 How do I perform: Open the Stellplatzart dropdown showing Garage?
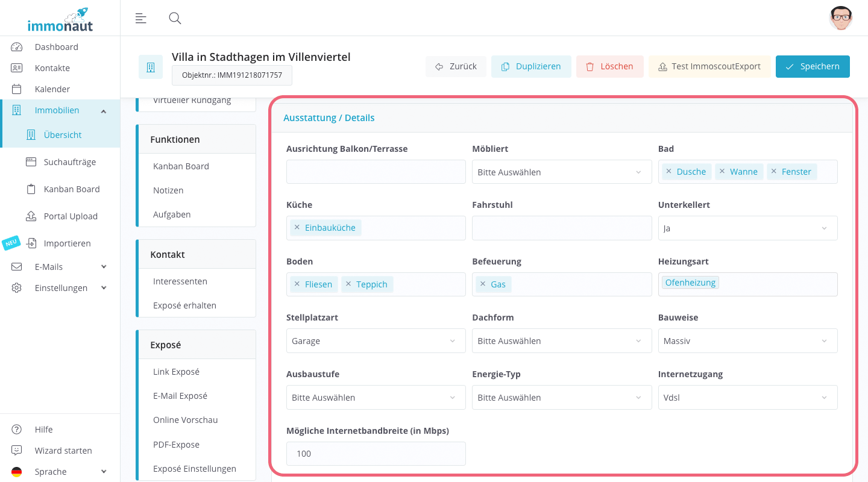[375, 341]
